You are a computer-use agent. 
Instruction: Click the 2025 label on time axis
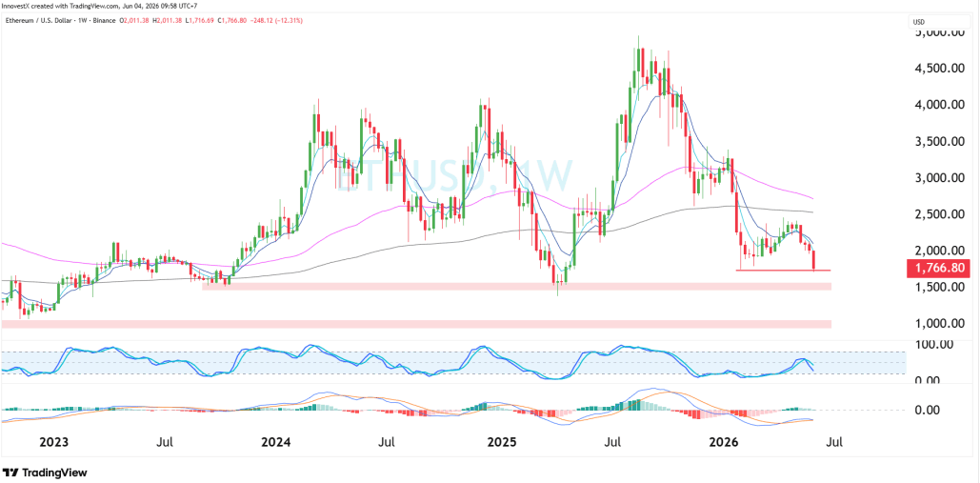502,442
